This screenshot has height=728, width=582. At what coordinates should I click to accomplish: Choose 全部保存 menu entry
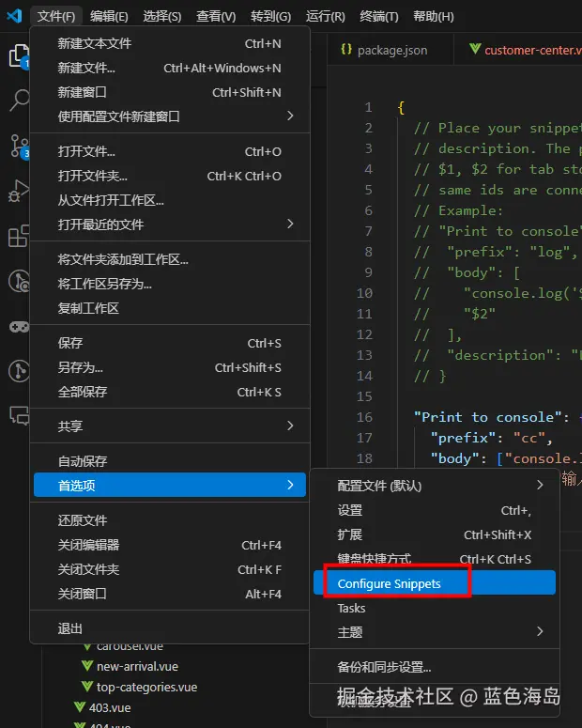[x=170, y=392]
